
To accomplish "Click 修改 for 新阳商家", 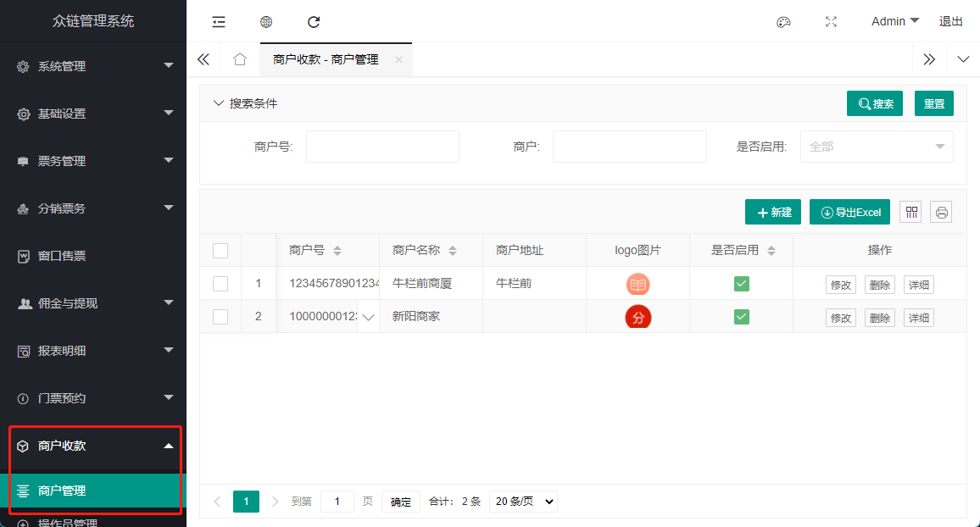I will [840, 316].
